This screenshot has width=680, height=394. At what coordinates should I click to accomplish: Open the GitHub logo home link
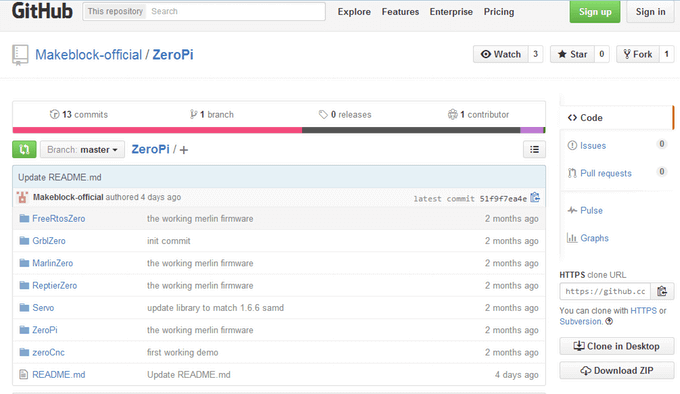click(x=42, y=11)
